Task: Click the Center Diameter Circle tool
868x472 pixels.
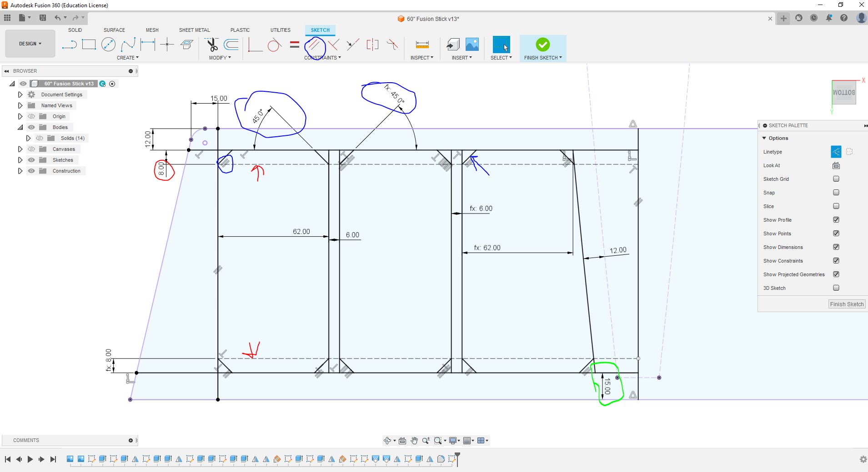Action: pyautogui.click(x=108, y=45)
